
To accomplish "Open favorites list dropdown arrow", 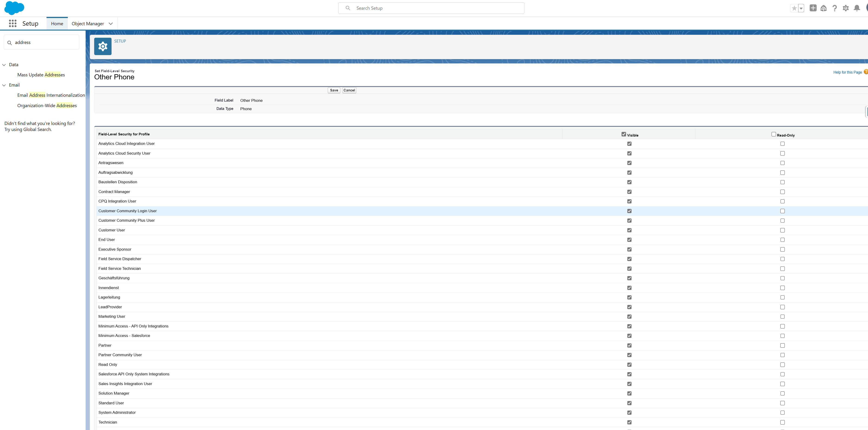I will tap(801, 8).
